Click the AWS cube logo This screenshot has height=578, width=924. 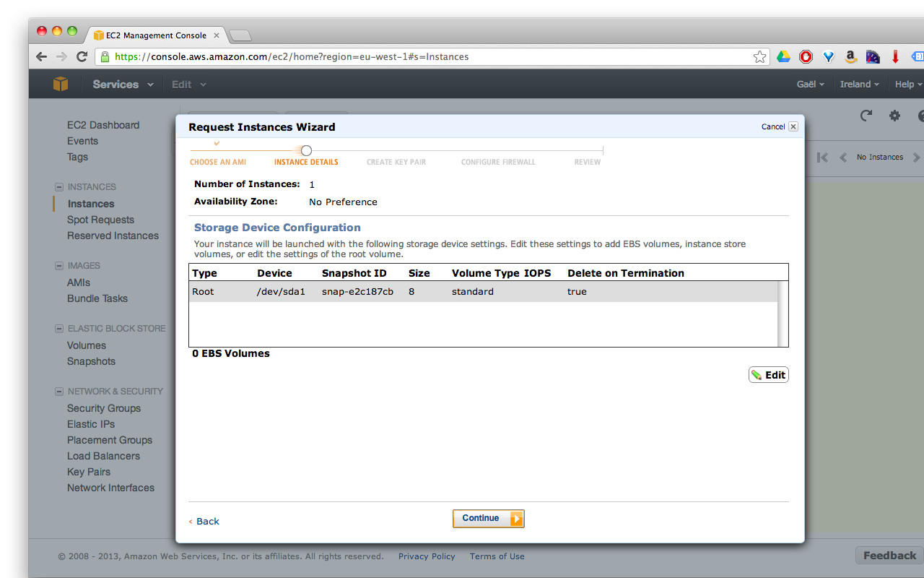coord(61,84)
